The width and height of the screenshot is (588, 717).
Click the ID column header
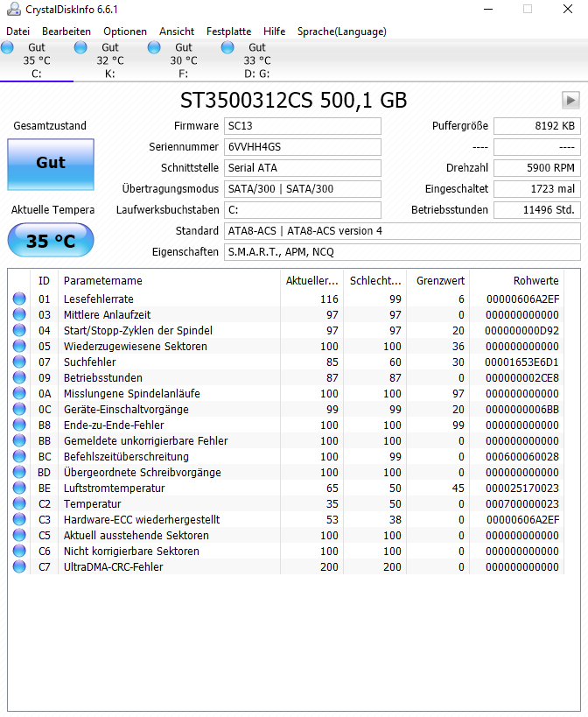(44, 281)
